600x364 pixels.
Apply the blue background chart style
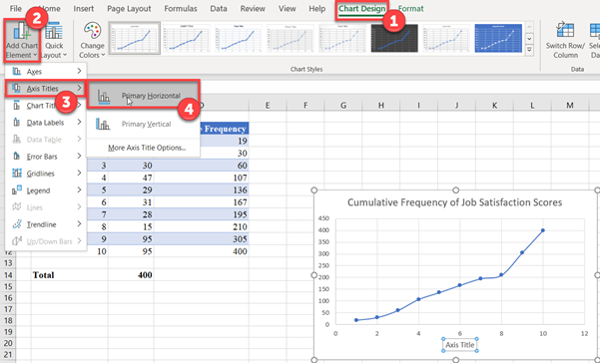click(x=498, y=38)
